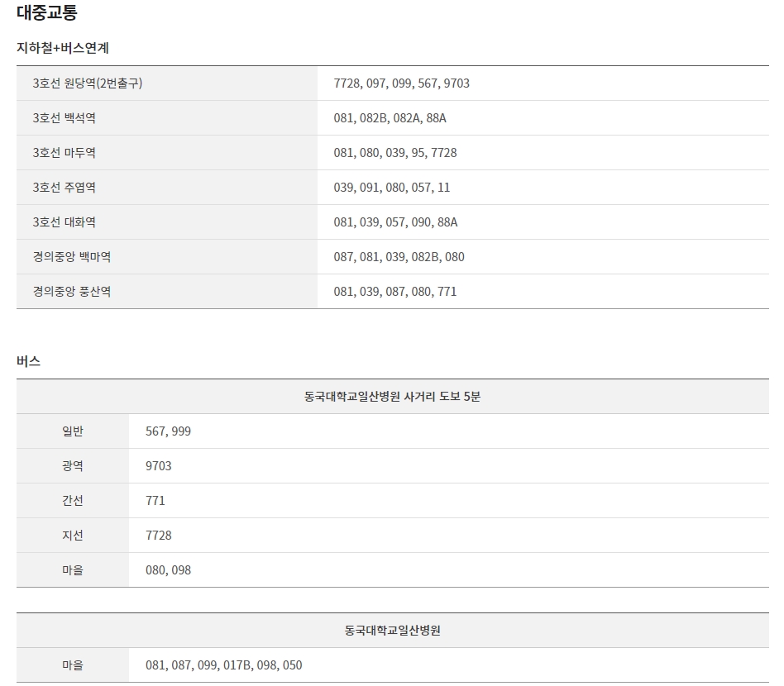Screen dimensions: 784x686
Task: Click the 9703 bus number cell
Action: pos(159,466)
